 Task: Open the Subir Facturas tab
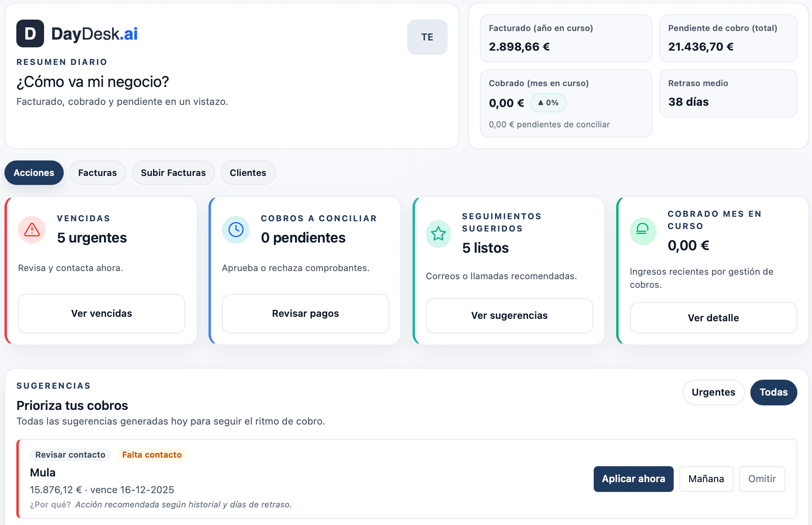tap(173, 173)
